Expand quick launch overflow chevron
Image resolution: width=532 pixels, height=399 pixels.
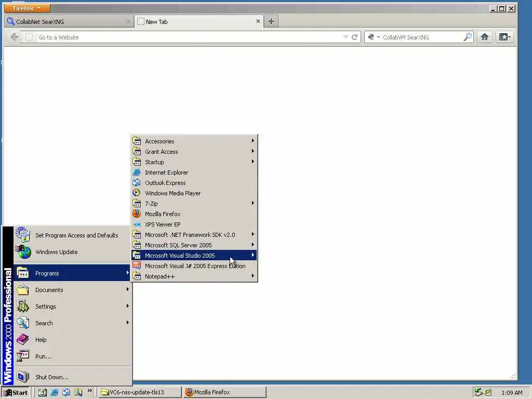[x=89, y=391]
